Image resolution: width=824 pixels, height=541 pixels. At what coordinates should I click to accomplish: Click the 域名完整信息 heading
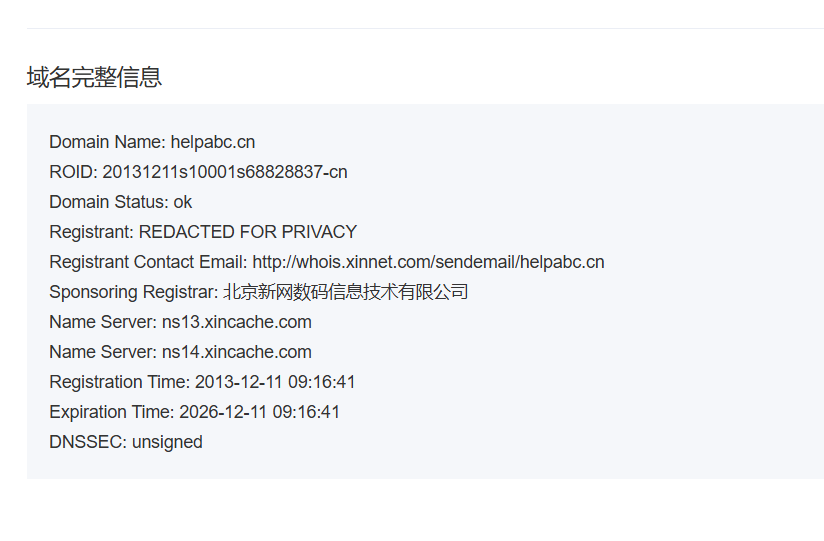pos(94,77)
